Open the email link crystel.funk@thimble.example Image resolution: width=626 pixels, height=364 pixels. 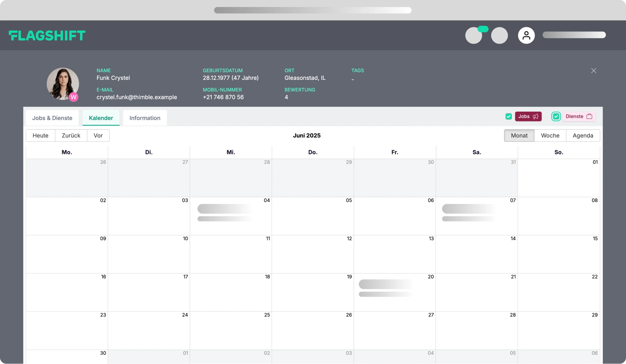click(x=136, y=97)
